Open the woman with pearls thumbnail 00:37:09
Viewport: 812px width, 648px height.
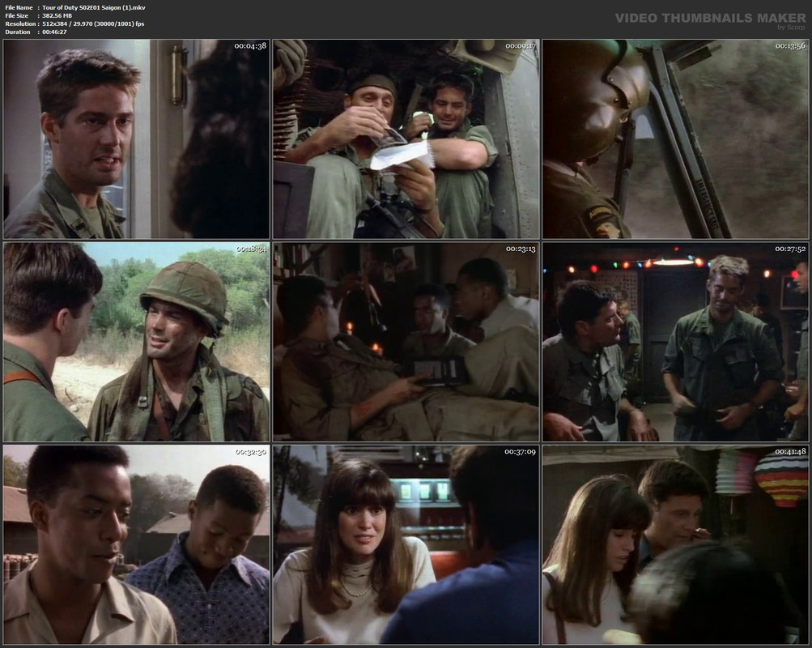(x=406, y=544)
